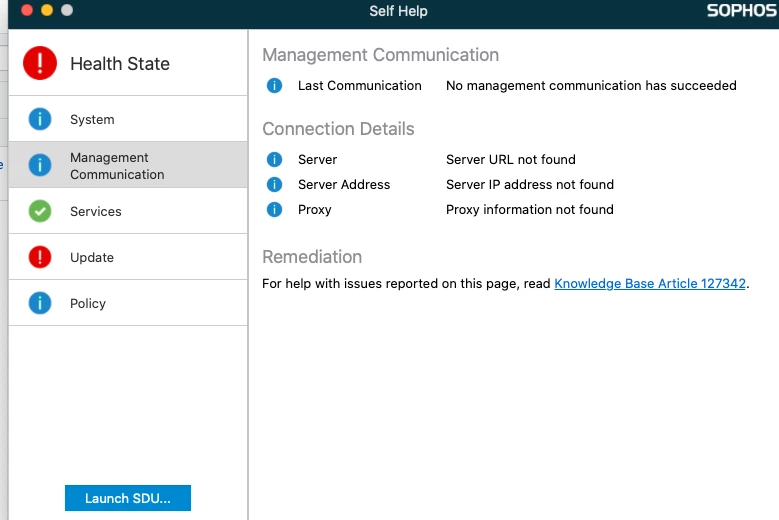Click the Policy blue info icon

pyautogui.click(x=40, y=303)
